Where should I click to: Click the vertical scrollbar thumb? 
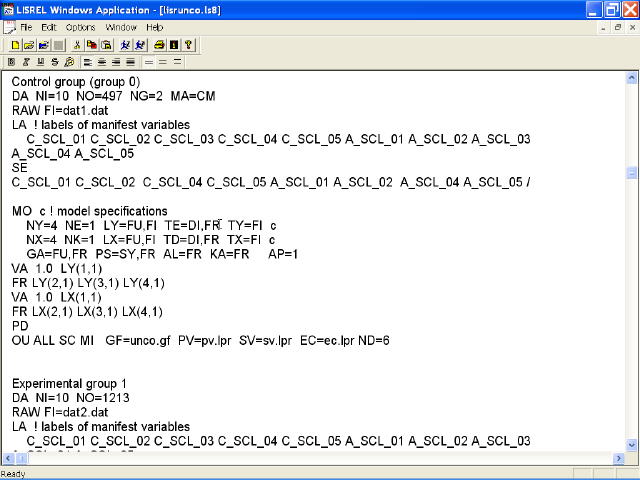click(x=631, y=173)
